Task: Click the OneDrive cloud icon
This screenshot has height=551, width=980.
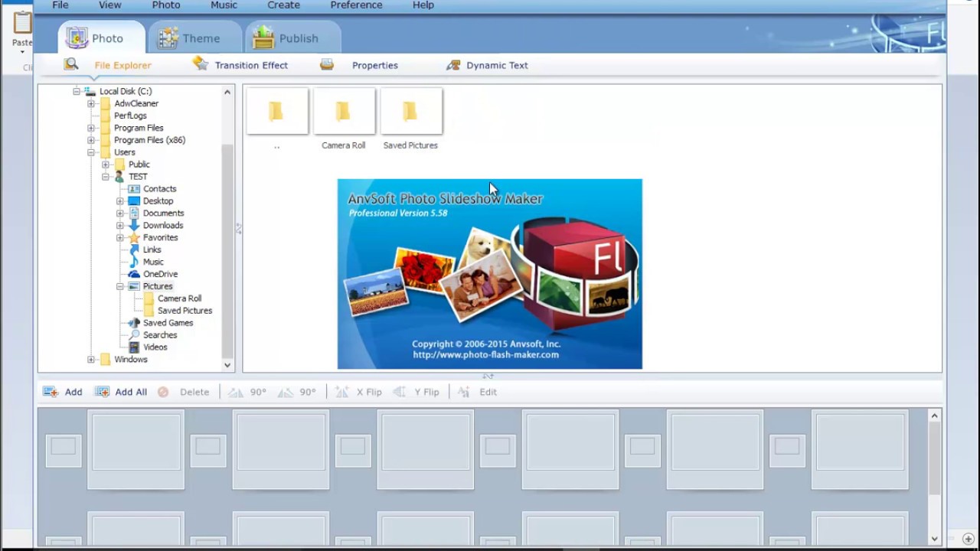Action: [x=134, y=274]
